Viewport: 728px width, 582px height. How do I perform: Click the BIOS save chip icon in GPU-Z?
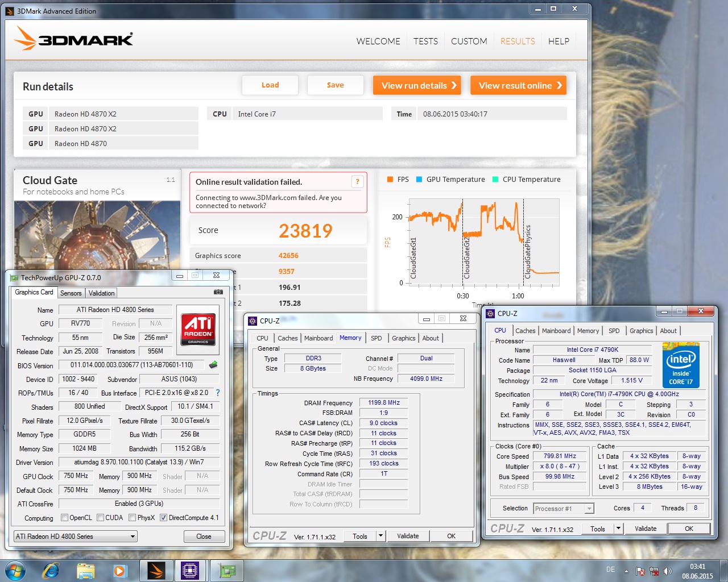tap(213, 365)
